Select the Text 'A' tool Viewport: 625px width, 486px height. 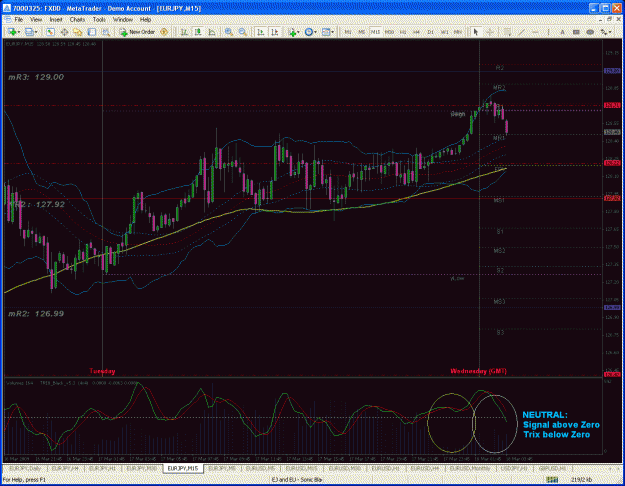tap(562, 32)
